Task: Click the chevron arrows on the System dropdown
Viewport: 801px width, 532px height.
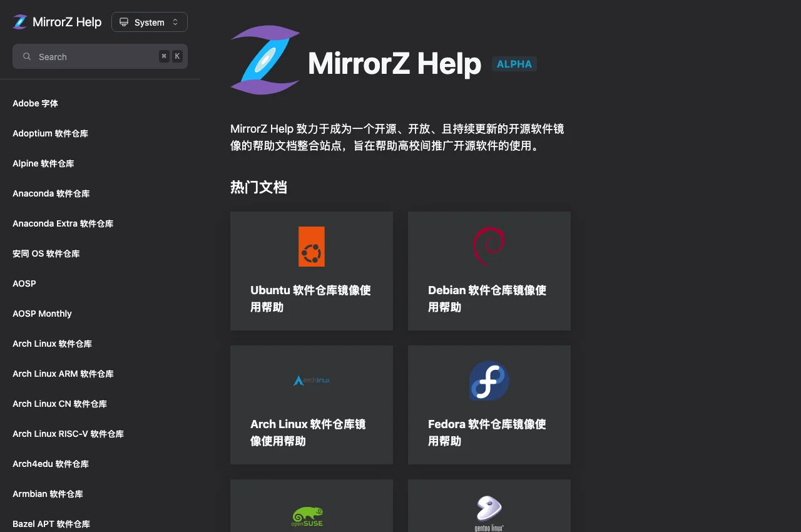Action: pyautogui.click(x=175, y=22)
